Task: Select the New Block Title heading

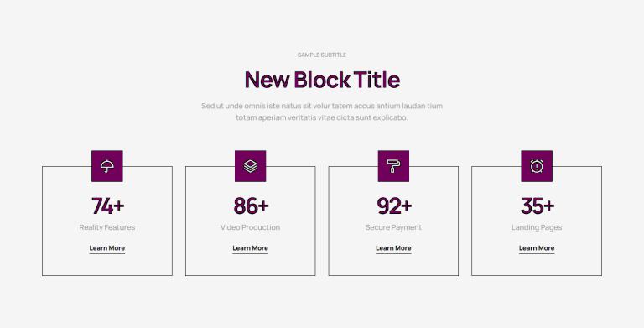Action: 322,80
